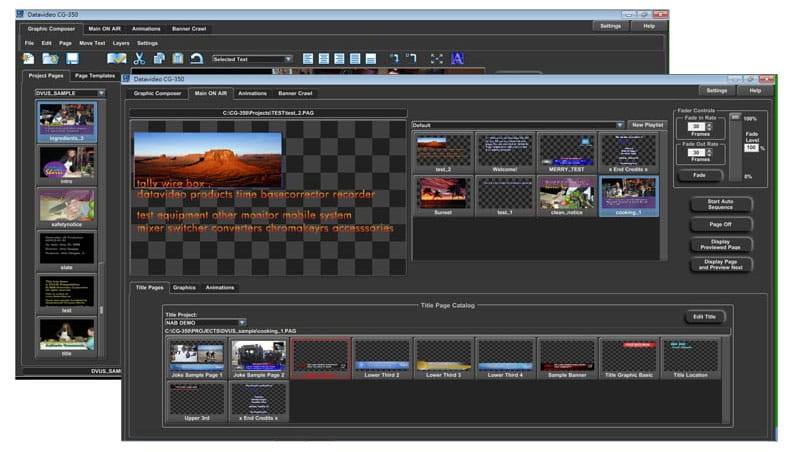Click the align left text icon
Screen dimensions: 800x452
click(308, 60)
